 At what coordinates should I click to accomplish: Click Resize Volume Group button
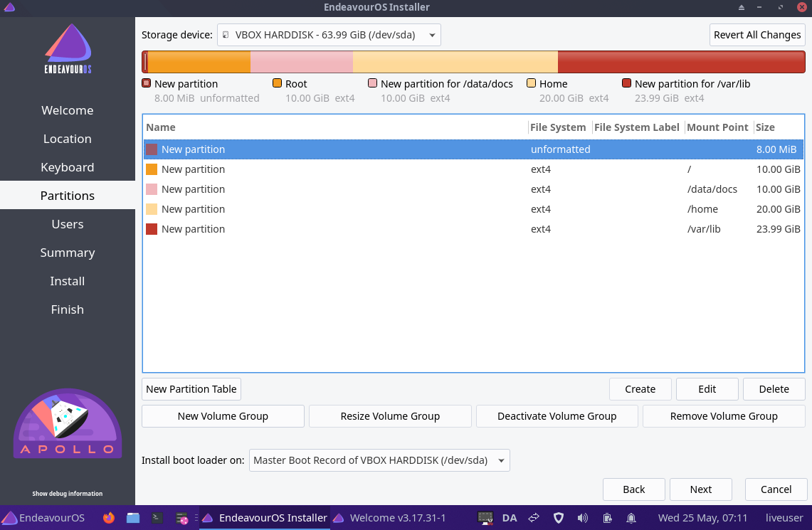[390, 416]
